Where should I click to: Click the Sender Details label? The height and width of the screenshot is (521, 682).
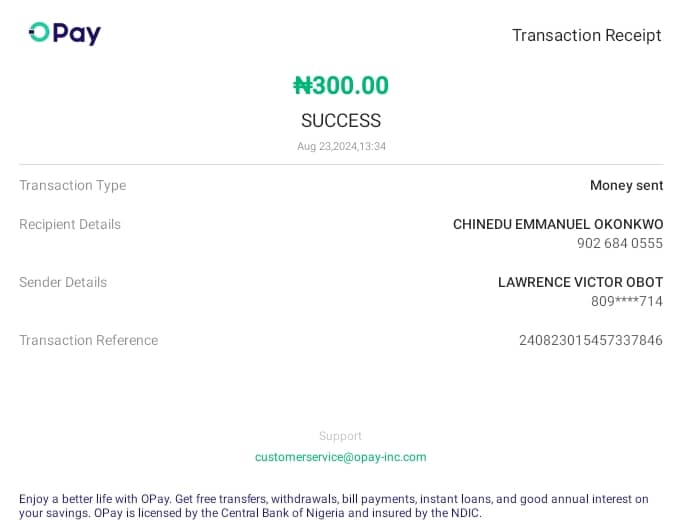pos(63,282)
